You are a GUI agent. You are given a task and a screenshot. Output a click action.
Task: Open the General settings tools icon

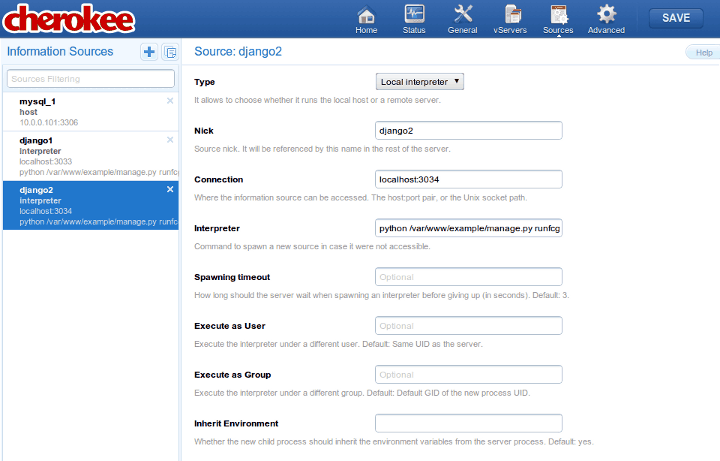pos(462,17)
